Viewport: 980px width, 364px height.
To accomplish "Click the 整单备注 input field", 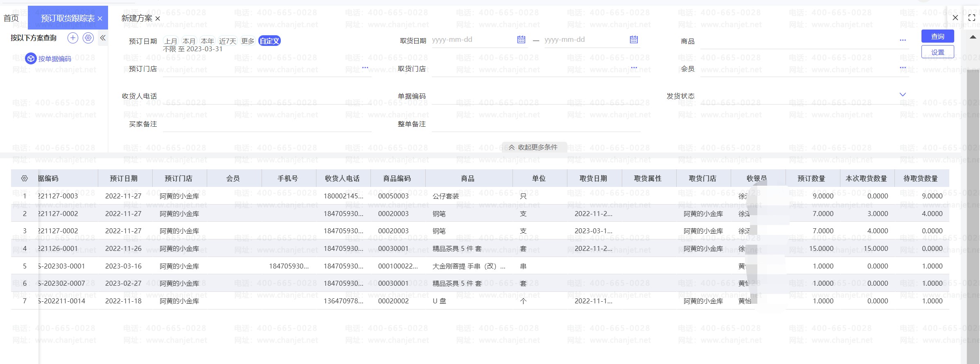I will pos(536,124).
